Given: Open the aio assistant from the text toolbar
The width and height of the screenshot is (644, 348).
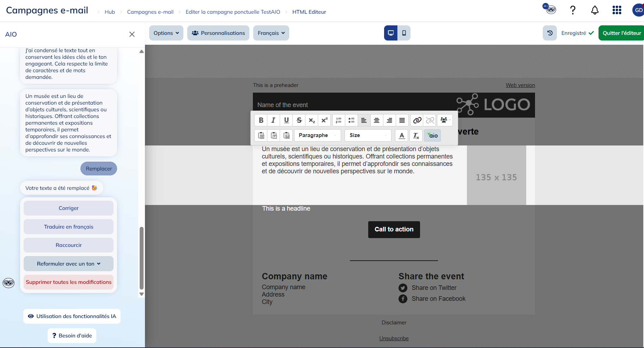Looking at the screenshot, I should 432,136.
